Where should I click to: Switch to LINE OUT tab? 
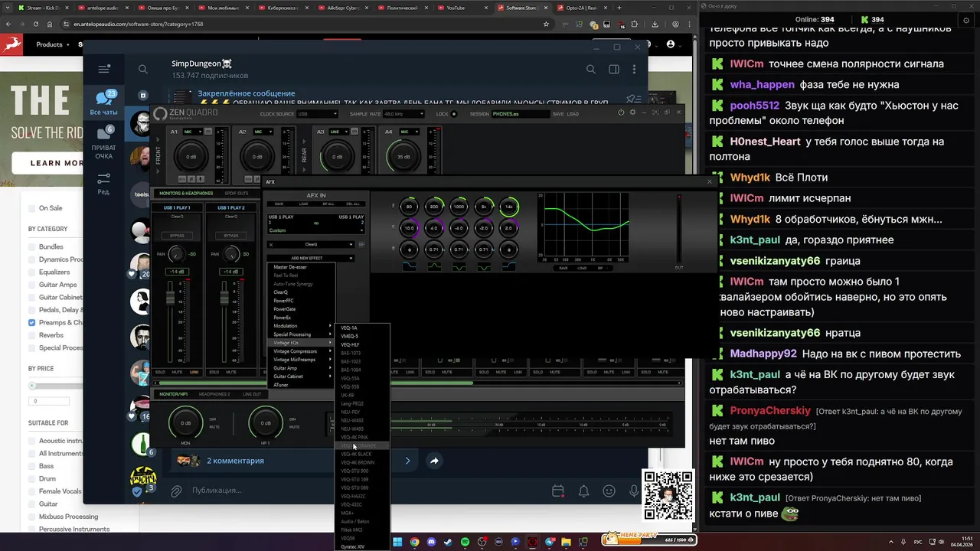pos(252,394)
